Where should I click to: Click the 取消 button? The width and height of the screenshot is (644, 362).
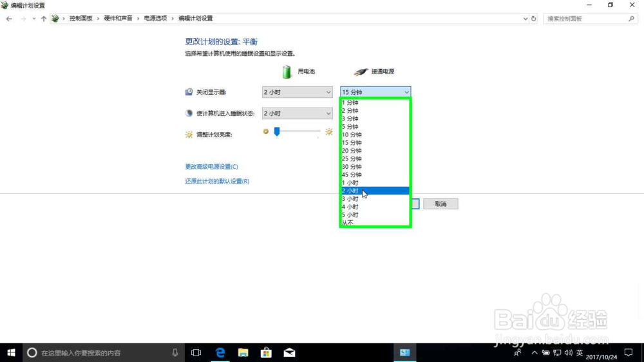440,204
